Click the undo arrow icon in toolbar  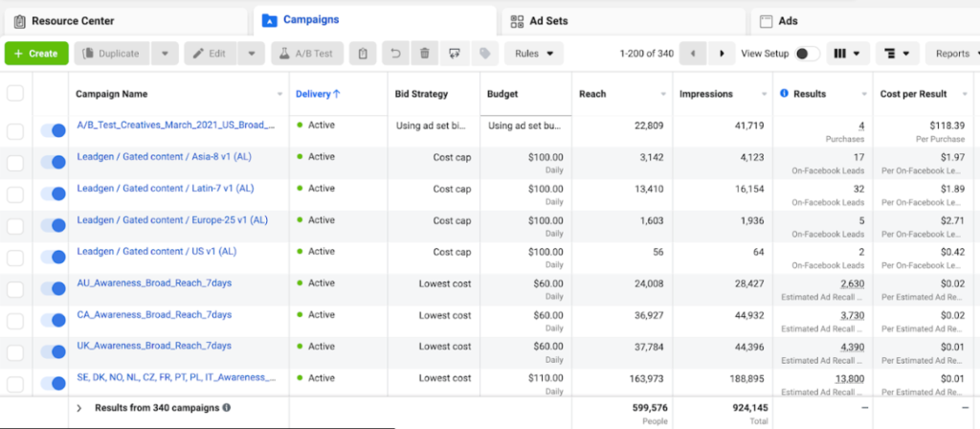(395, 54)
